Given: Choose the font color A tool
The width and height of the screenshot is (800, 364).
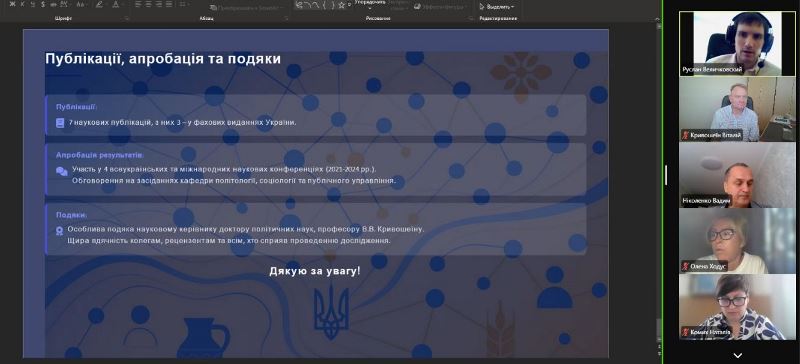Looking at the screenshot, I should [x=116, y=4].
